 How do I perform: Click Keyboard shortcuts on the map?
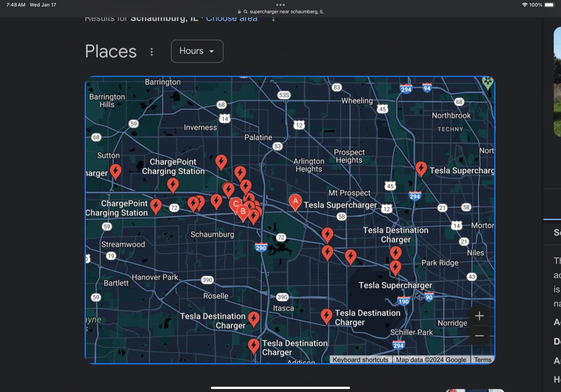(x=360, y=360)
